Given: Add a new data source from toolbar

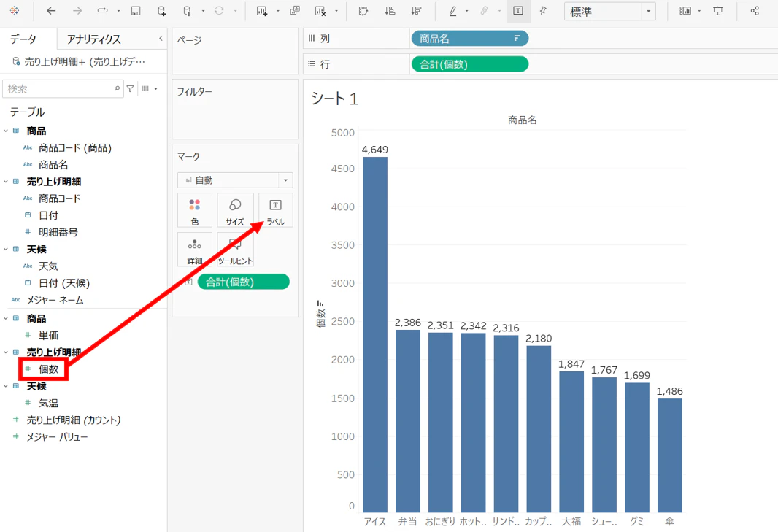Looking at the screenshot, I should (162, 11).
